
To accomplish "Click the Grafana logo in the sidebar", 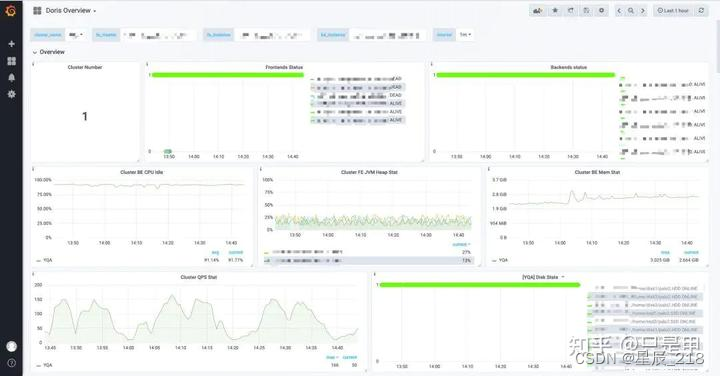I will 11,11.
